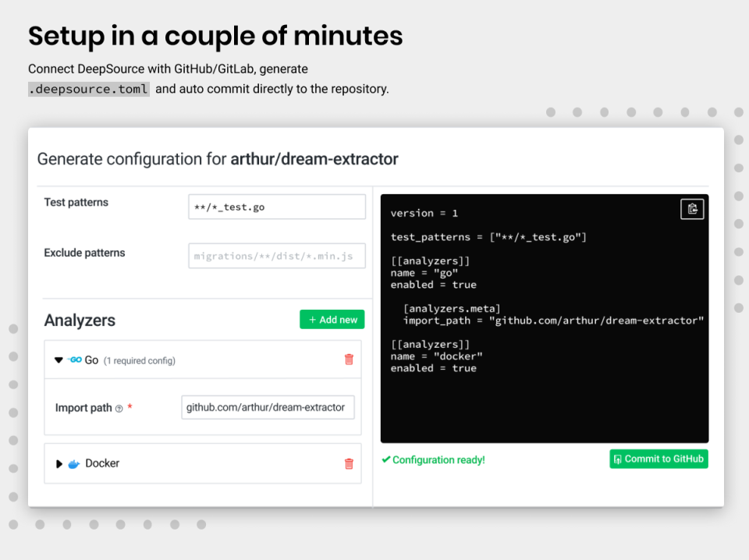Commit configuration to GitHub

[x=658, y=459]
